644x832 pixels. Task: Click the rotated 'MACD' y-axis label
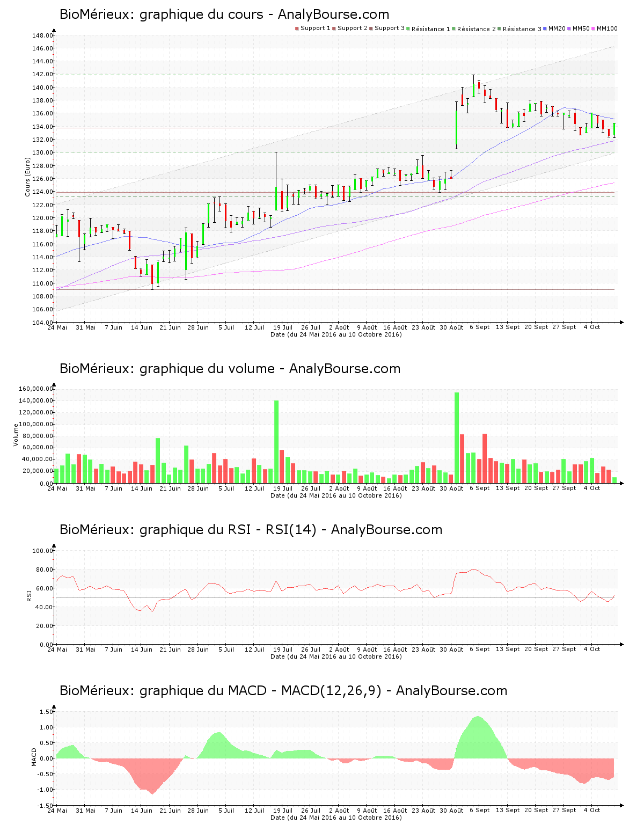[34, 757]
